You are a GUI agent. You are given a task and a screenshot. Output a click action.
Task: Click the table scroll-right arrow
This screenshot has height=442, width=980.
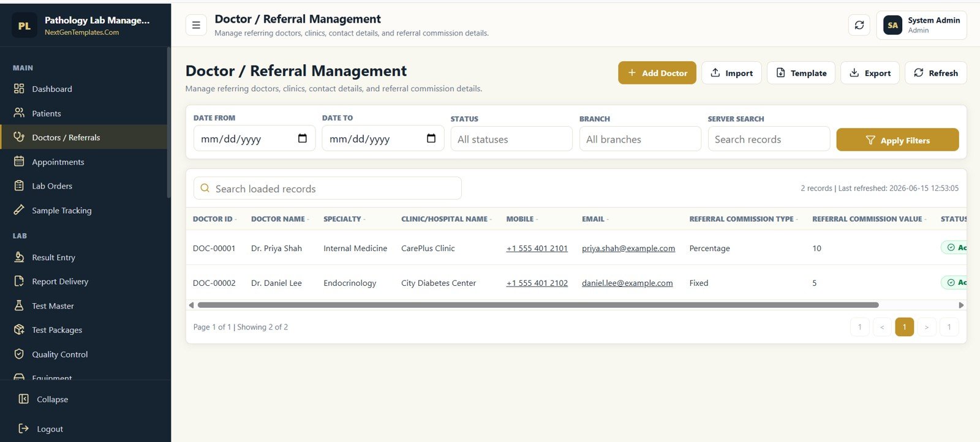[961, 305]
